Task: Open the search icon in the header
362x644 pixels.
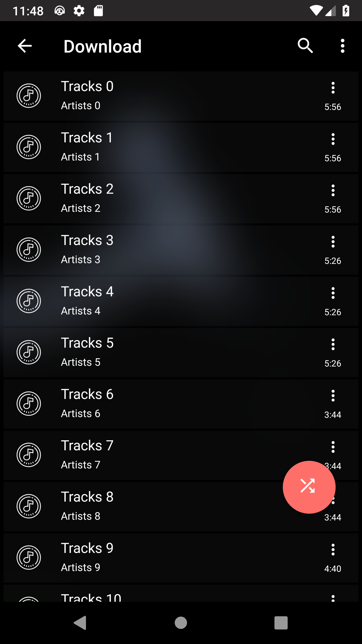Action: [305, 46]
